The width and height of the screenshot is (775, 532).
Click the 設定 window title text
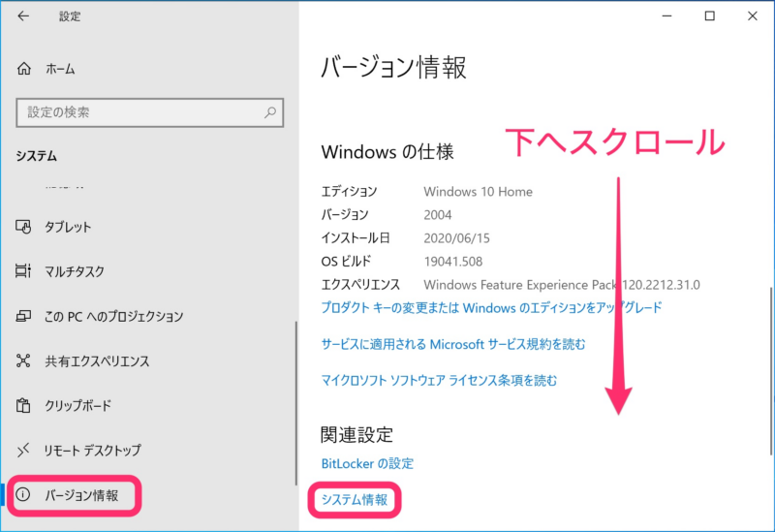coord(70,16)
